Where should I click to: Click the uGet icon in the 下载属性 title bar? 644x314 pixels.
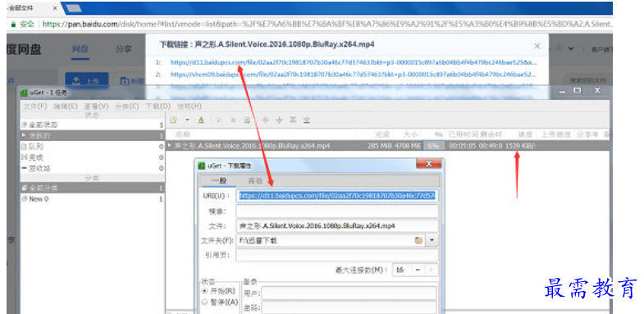202,166
